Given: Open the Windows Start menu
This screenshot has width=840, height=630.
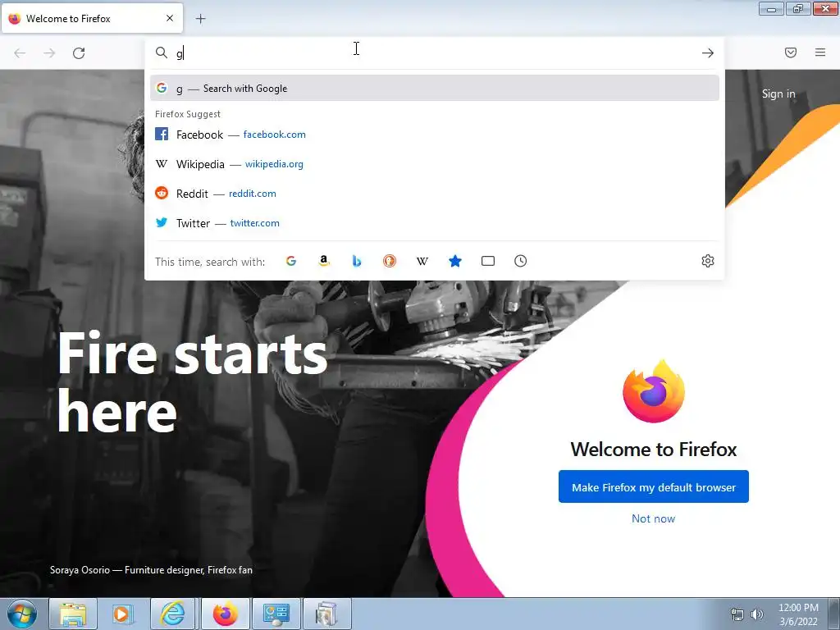Looking at the screenshot, I should click(22, 614).
